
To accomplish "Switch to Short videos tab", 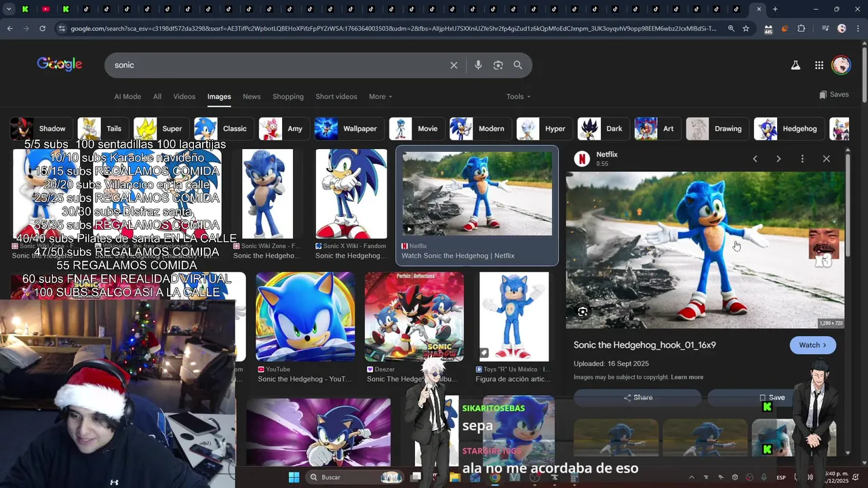I will 336,96.
